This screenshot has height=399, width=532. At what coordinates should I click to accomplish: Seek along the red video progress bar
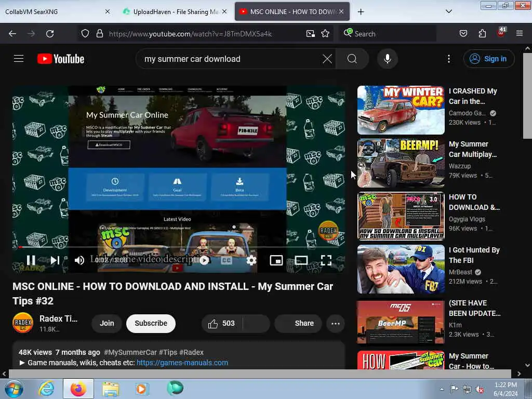click(x=179, y=247)
